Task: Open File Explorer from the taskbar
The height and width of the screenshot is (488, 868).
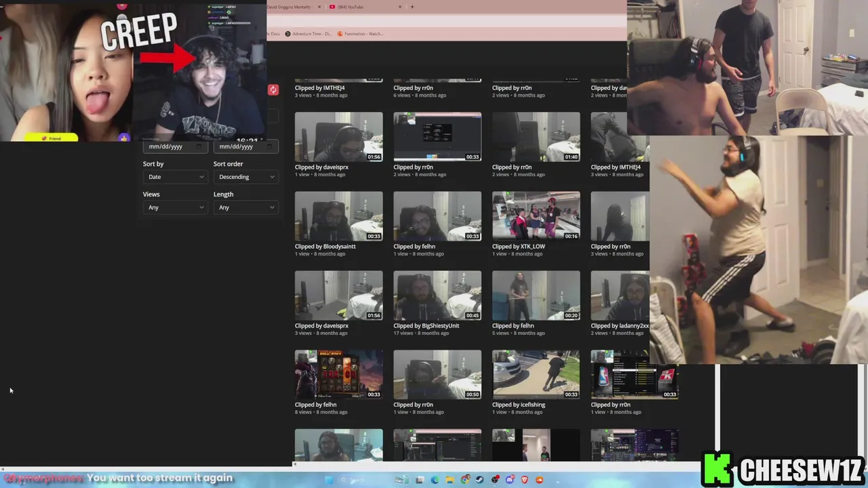Action: pyautogui.click(x=450, y=480)
